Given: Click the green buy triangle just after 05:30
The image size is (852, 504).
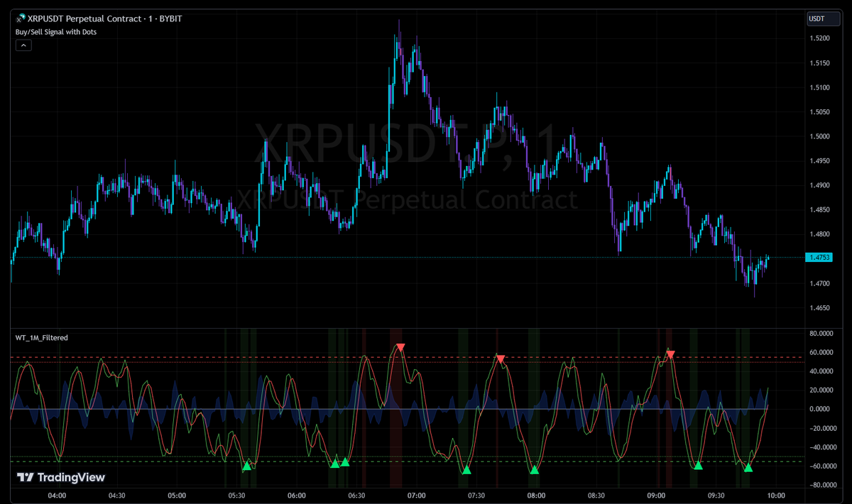Looking at the screenshot, I should pos(247,466).
